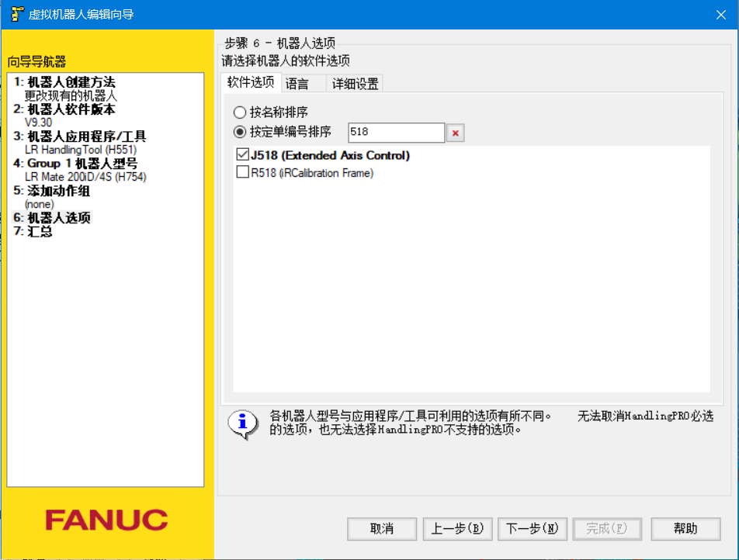Proceed with the 下一步(N) button
The image size is (739, 560).
click(532, 529)
